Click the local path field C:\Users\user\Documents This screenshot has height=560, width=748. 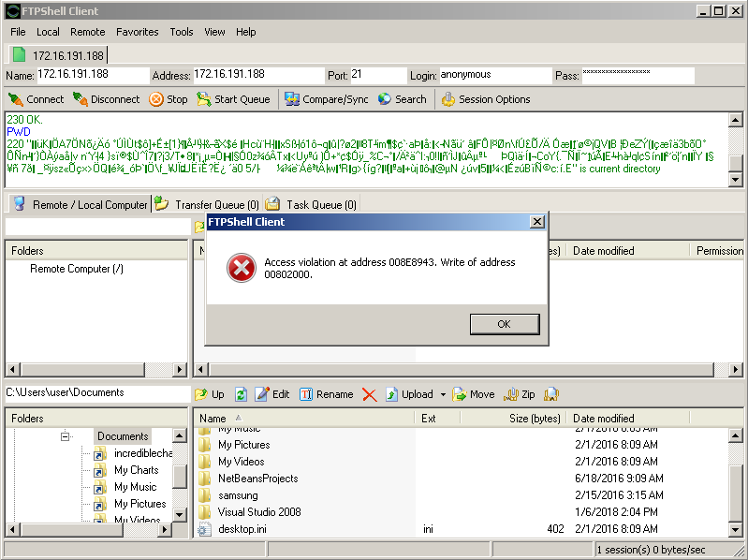point(97,393)
